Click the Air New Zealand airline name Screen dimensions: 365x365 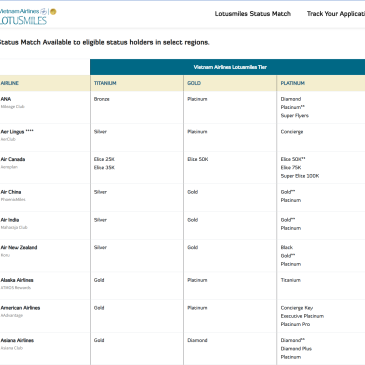(19, 247)
